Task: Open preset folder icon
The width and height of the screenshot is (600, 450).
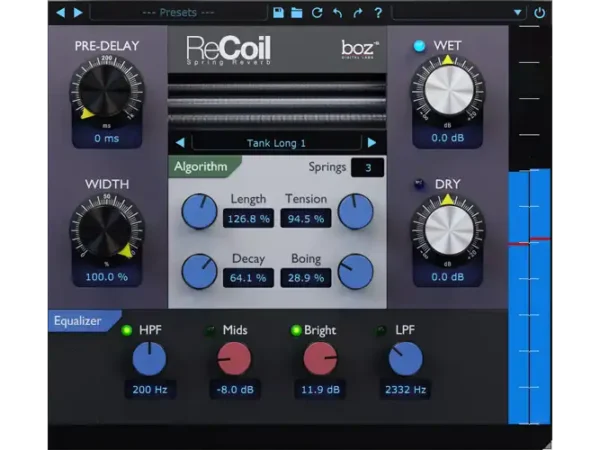Action: tap(297, 13)
